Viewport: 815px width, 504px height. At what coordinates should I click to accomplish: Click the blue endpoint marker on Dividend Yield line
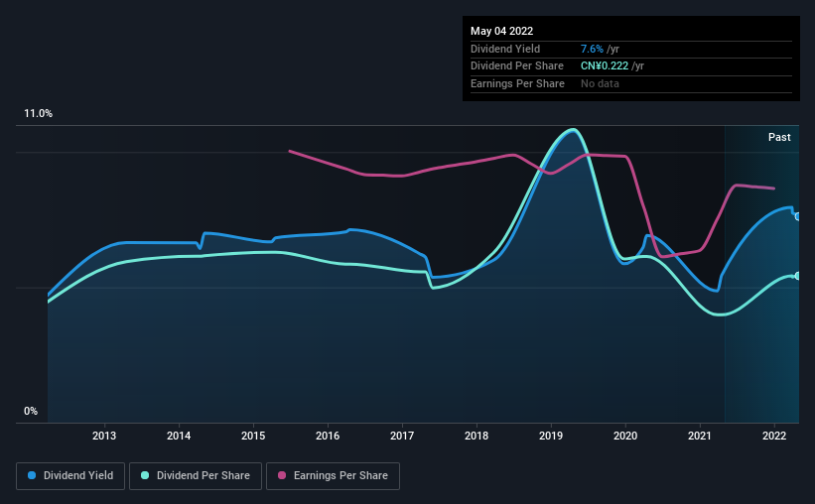point(798,216)
